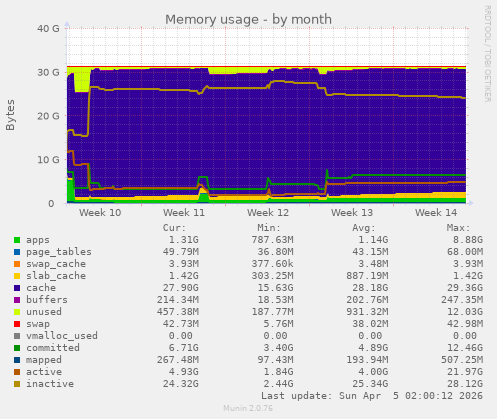Click cache current value '27.90G'
The height and width of the screenshot is (419, 497).
click(x=181, y=288)
